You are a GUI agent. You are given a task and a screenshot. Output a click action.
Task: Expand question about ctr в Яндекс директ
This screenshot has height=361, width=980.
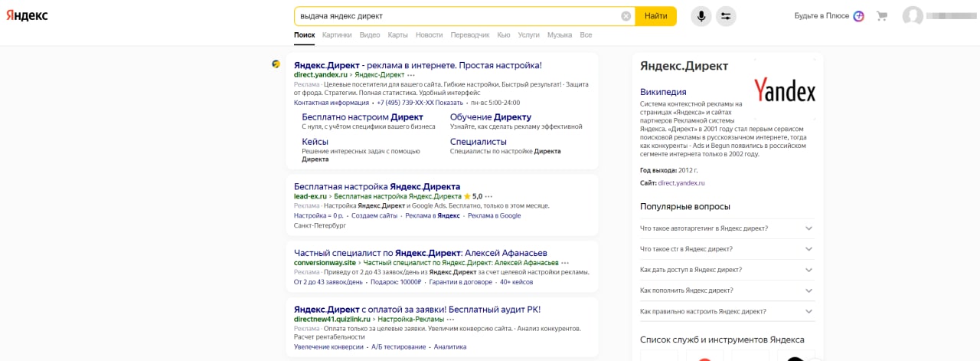point(727,249)
